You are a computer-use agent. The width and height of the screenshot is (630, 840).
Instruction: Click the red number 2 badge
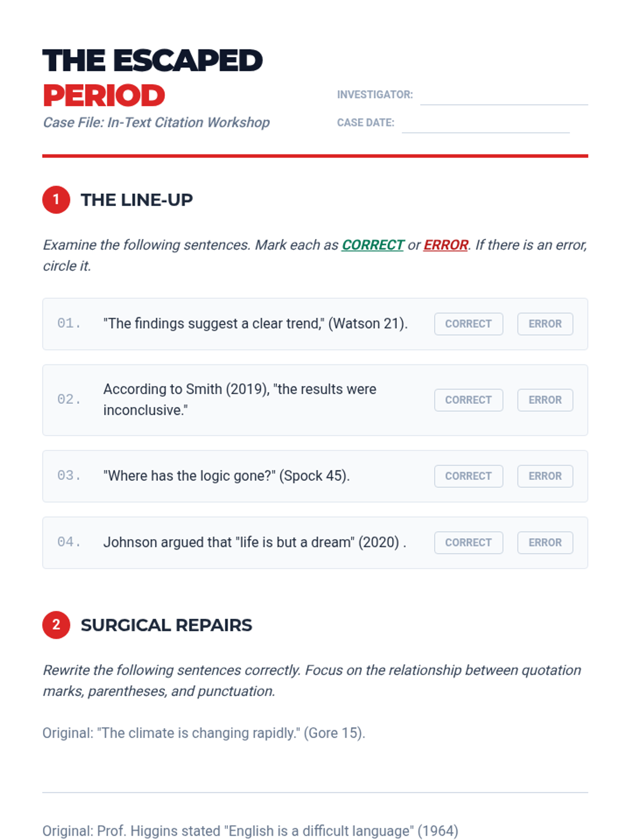tap(56, 625)
